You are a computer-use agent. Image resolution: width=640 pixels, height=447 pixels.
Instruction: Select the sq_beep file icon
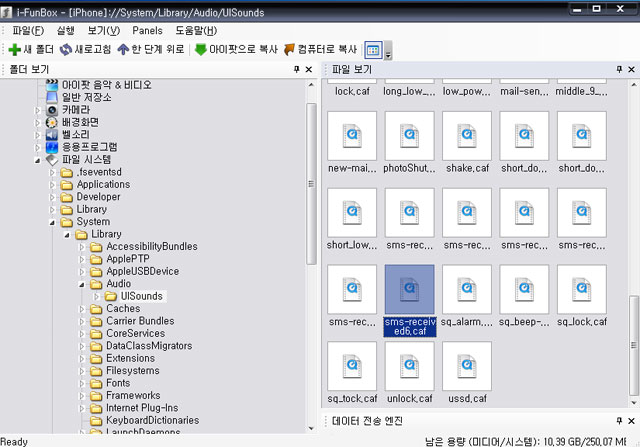click(524, 289)
